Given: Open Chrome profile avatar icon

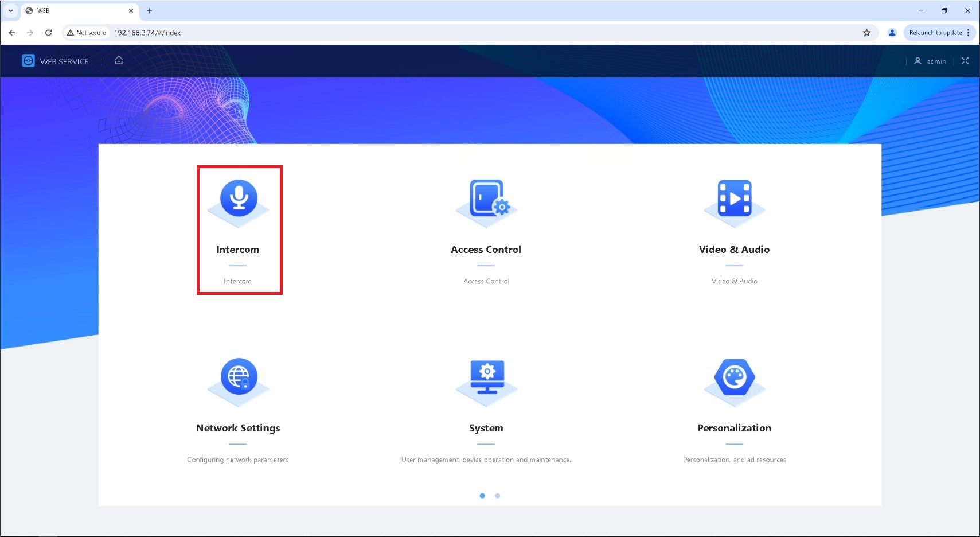Looking at the screenshot, I should click(x=892, y=33).
